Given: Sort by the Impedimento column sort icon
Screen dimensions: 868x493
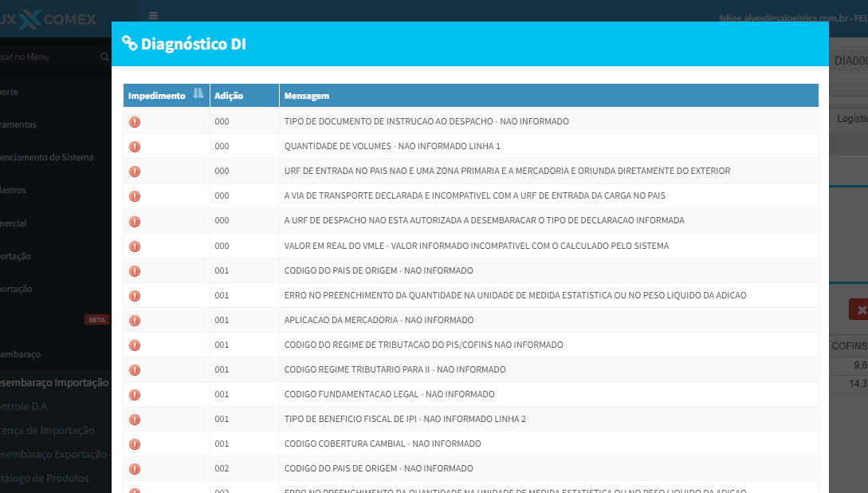Looking at the screenshot, I should coord(198,93).
